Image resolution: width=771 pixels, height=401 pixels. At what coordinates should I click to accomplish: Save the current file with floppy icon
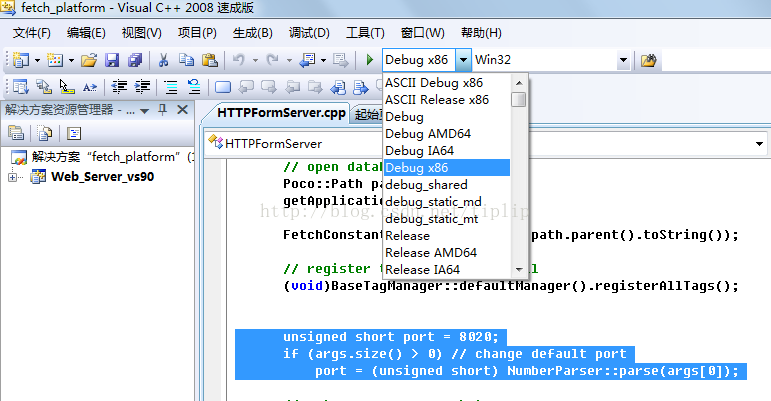coord(112,60)
